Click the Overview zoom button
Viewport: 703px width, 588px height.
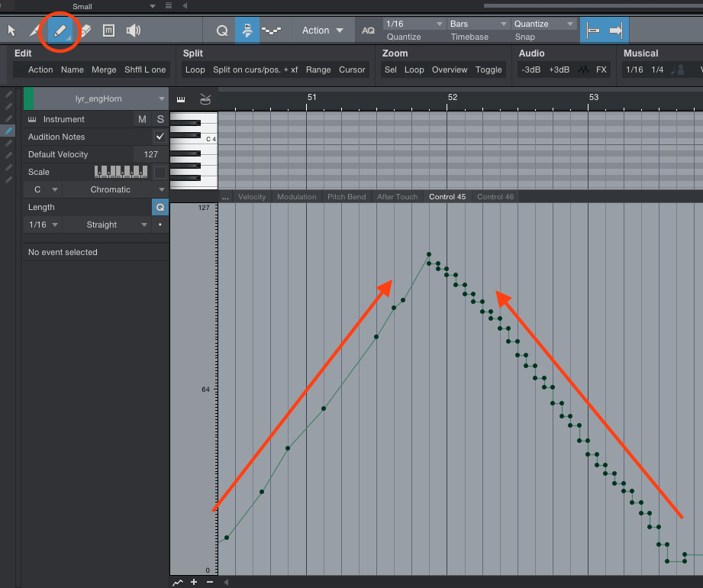pyautogui.click(x=450, y=69)
